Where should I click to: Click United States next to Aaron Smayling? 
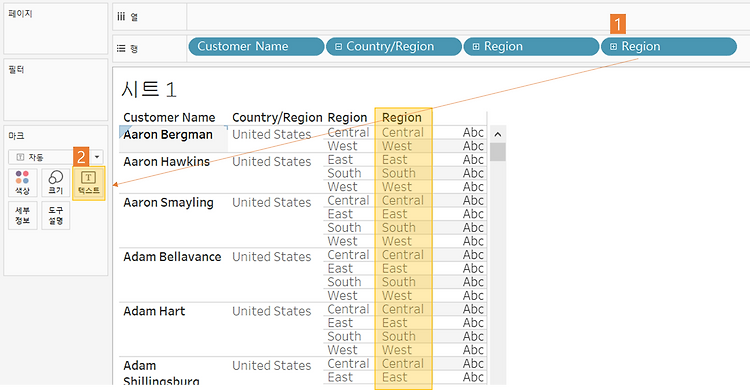pyautogui.click(x=272, y=202)
